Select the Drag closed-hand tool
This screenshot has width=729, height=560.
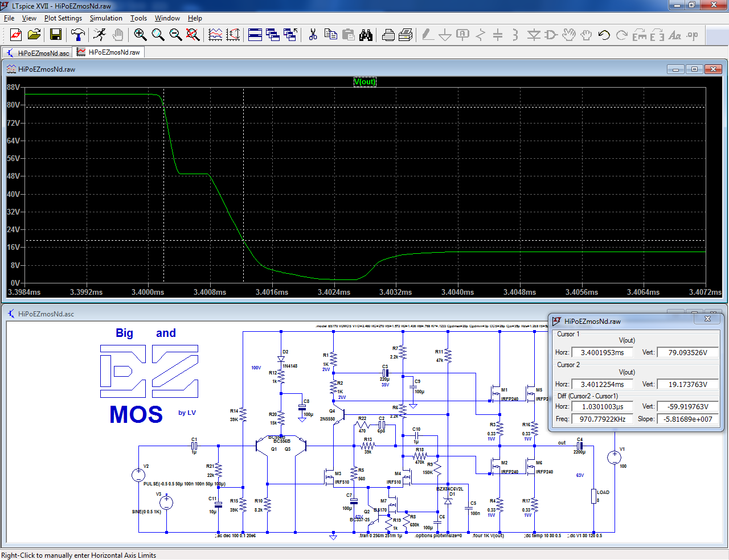(586, 35)
